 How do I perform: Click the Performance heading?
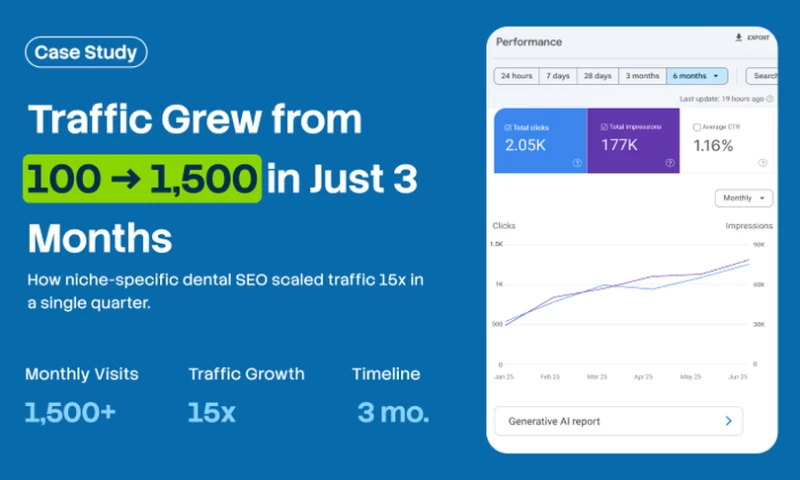(x=529, y=42)
